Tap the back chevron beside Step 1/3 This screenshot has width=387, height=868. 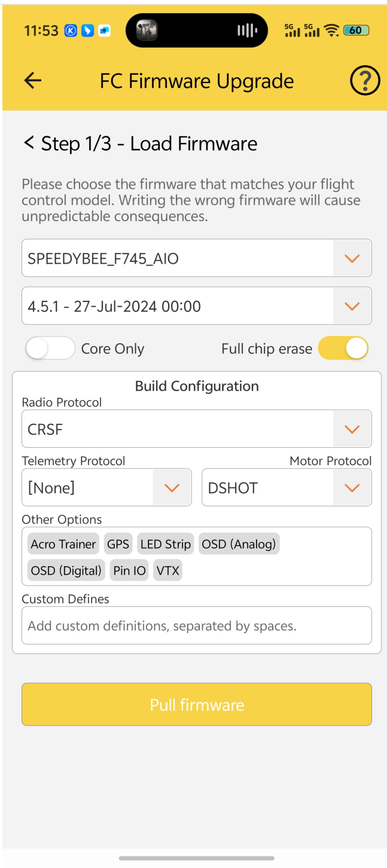coord(29,143)
